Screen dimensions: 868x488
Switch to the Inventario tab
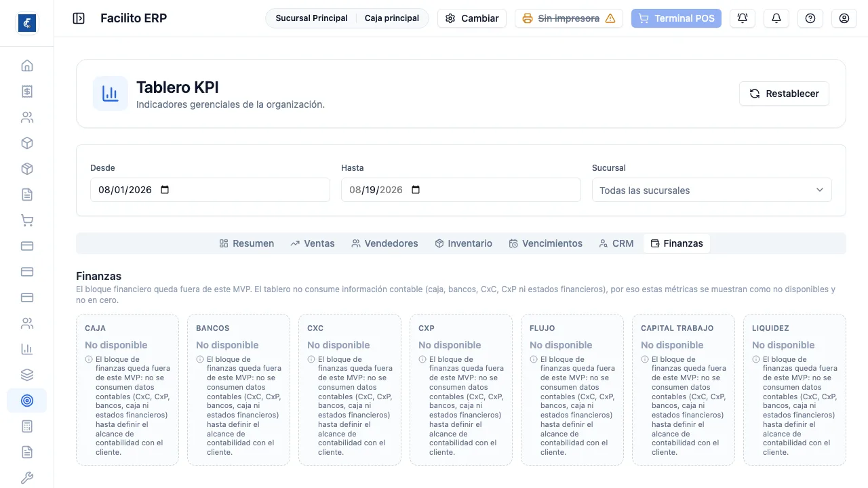[464, 243]
